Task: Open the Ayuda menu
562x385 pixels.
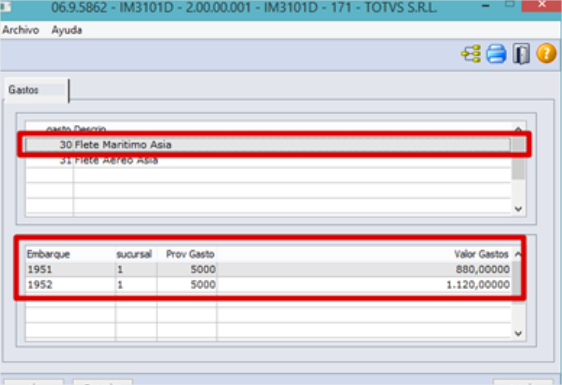Action: (67, 30)
